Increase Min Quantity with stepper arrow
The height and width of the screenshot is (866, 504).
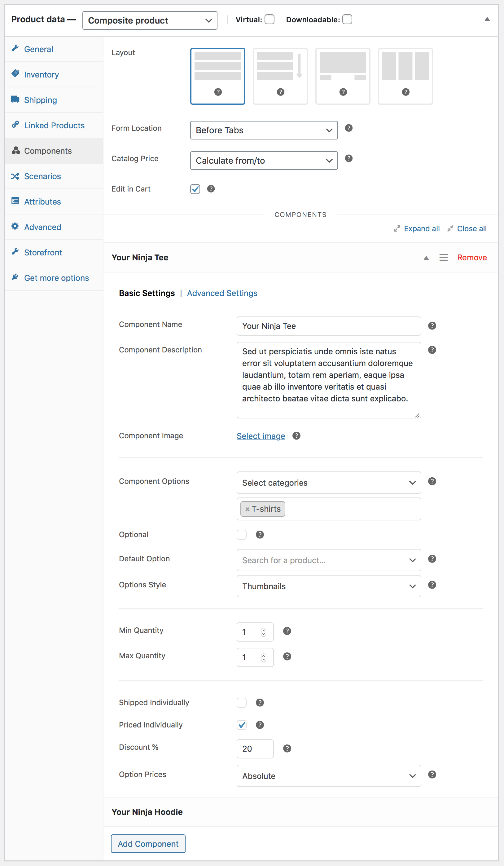(263, 629)
